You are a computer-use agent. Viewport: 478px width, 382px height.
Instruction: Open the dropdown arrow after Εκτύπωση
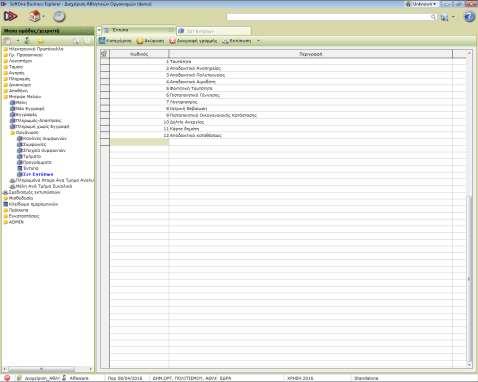point(258,41)
